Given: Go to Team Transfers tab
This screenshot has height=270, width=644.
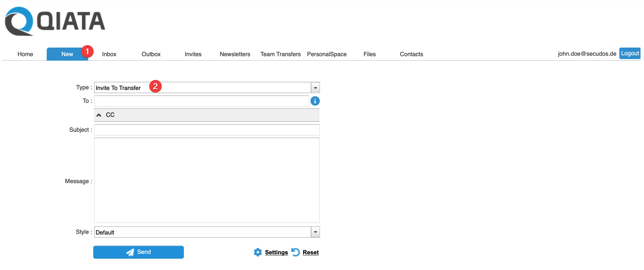Looking at the screenshot, I should point(280,54).
